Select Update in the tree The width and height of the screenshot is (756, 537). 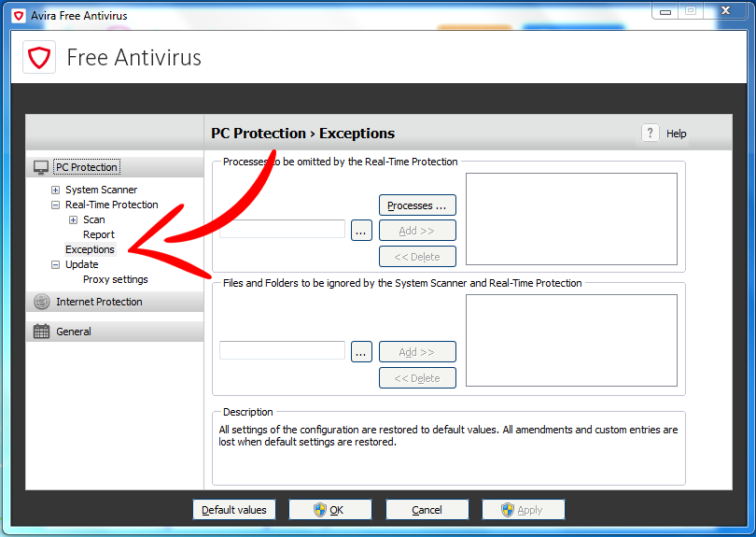(x=82, y=264)
